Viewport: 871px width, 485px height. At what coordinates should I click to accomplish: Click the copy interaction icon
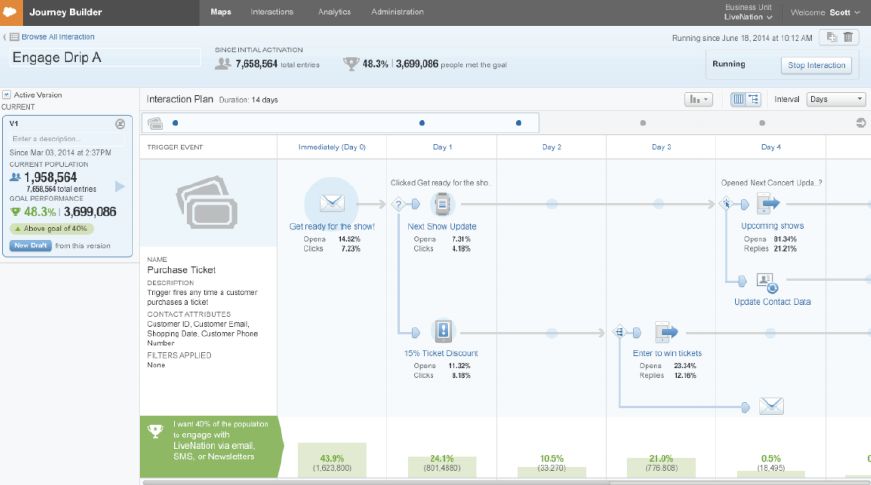828,37
